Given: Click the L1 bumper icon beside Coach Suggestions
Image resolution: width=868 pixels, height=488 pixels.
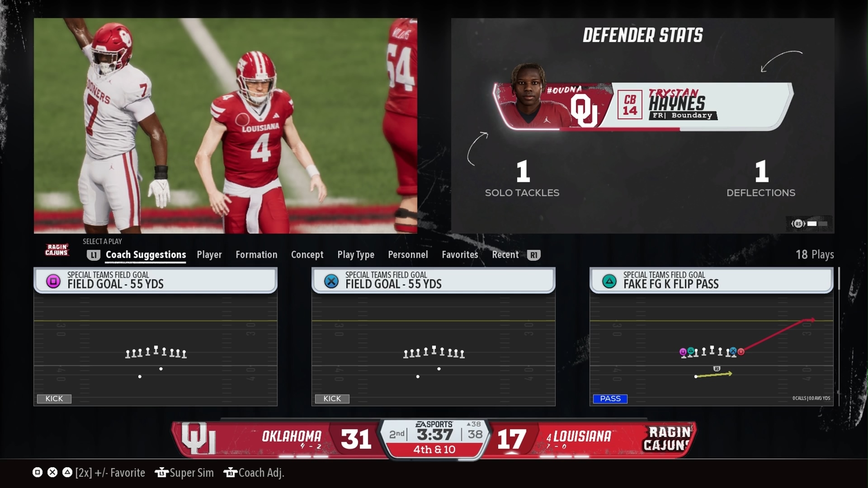Looking at the screenshot, I should [93, 255].
